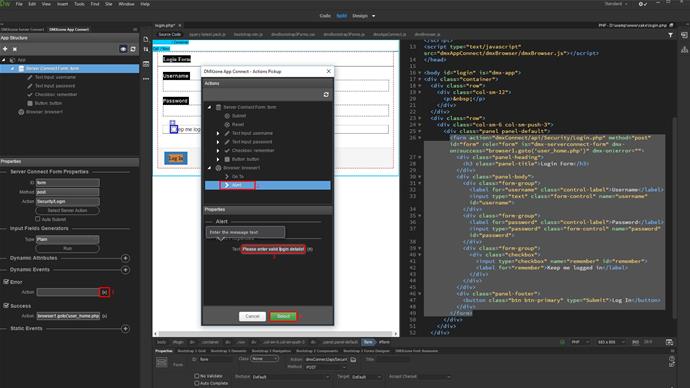Image resolution: width=690 pixels, height=388 pixels.
Task: Toggle the Success event checkbox
Action: point(6,305)
